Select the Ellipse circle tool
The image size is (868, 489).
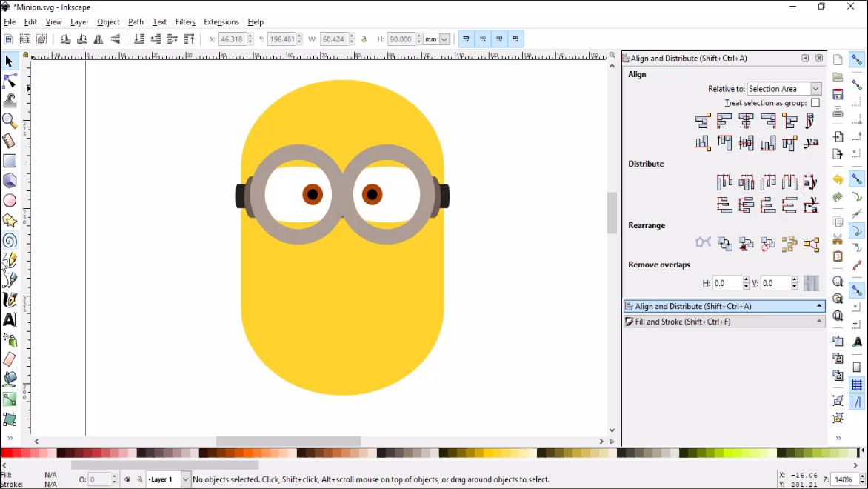[x=10, y=201]
